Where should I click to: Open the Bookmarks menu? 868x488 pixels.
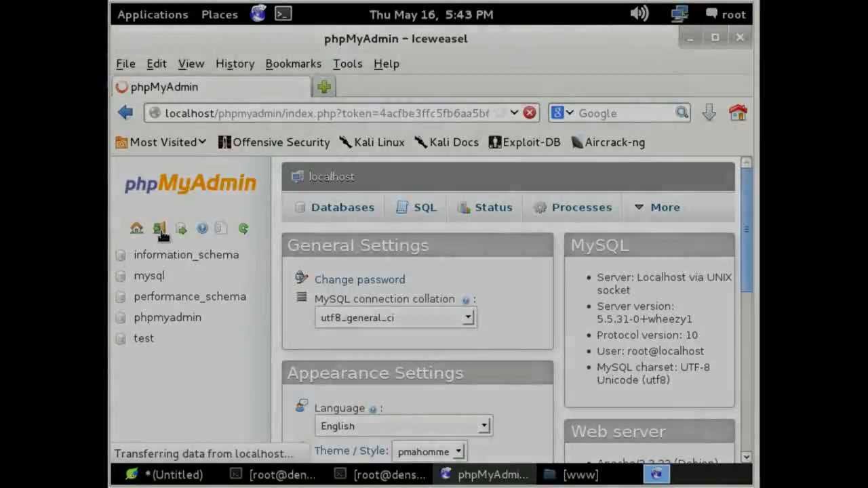pos(293,64)
